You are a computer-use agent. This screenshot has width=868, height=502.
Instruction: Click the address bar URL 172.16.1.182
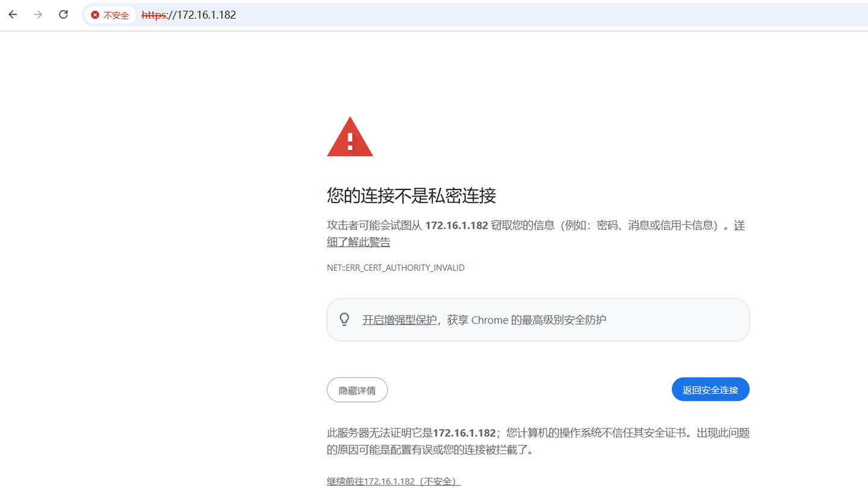189,15
